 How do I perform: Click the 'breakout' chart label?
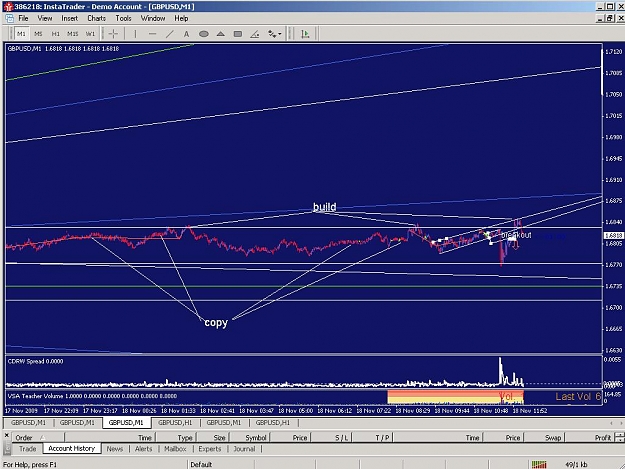click(516, 235)
